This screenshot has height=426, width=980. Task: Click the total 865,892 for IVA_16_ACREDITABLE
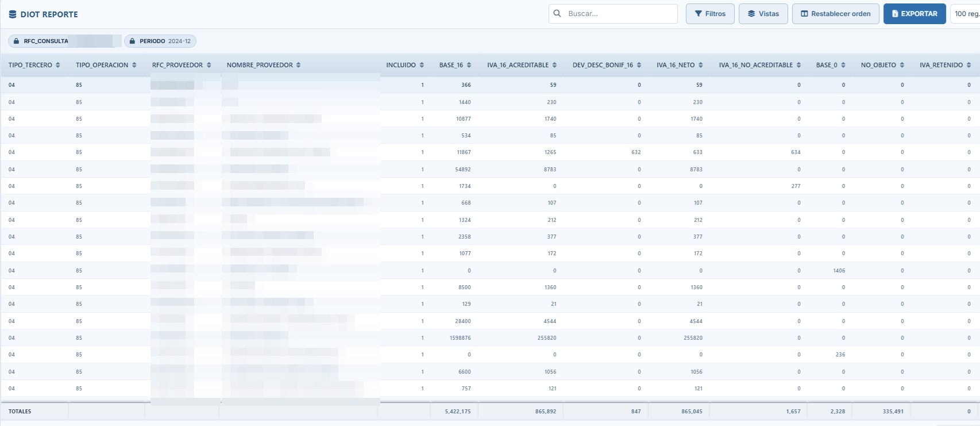click(546, 412)
